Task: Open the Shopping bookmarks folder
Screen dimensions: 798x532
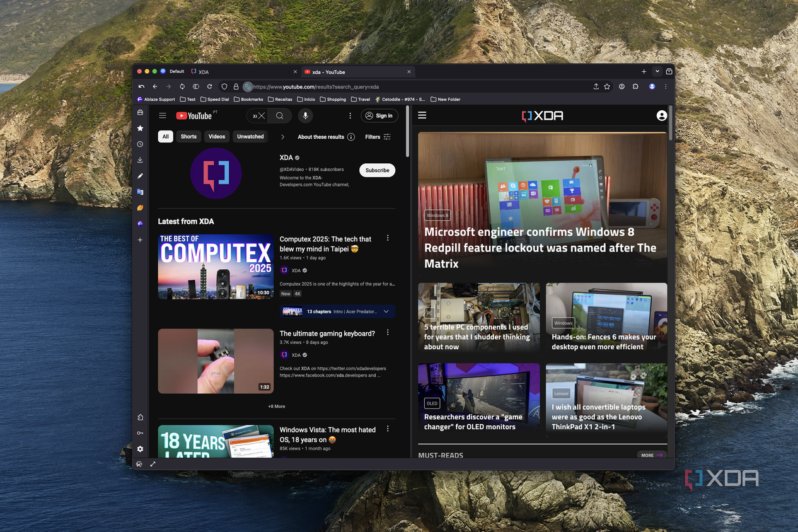Action: [x=333, y=99]
